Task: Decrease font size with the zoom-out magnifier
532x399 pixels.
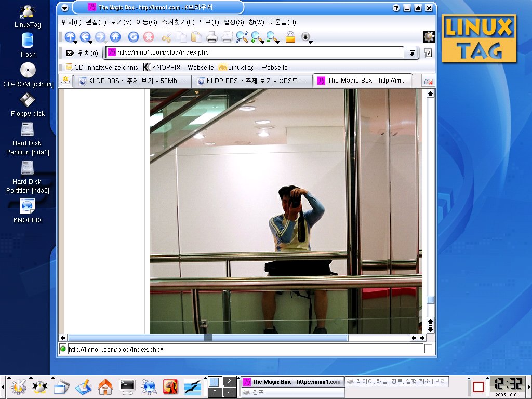Action: click(x=272, y=37)
